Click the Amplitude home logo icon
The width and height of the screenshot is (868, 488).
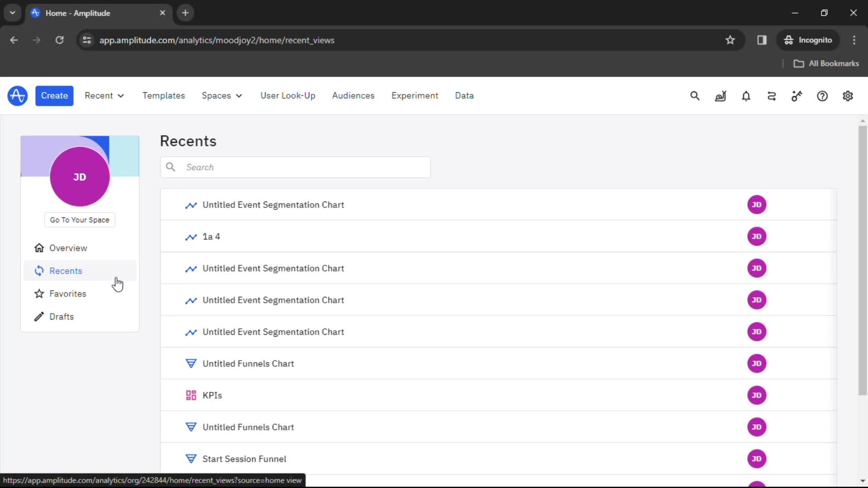pyautogui.click(x=17, y=95)
